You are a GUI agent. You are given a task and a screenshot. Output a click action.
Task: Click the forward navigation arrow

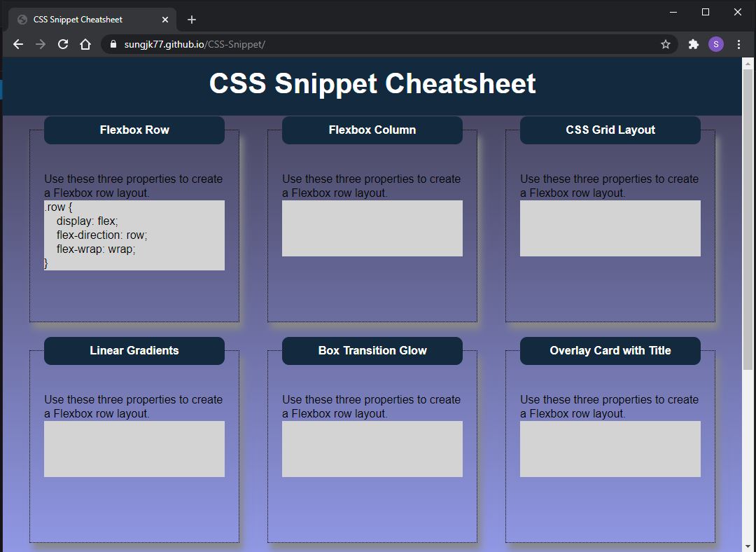tap(41, 44)
